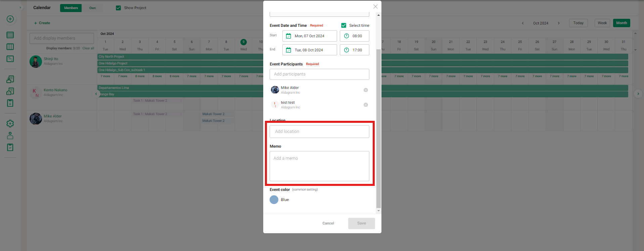
Task: Click the user profile icon in sidebar
Action: tap(10, 136)
